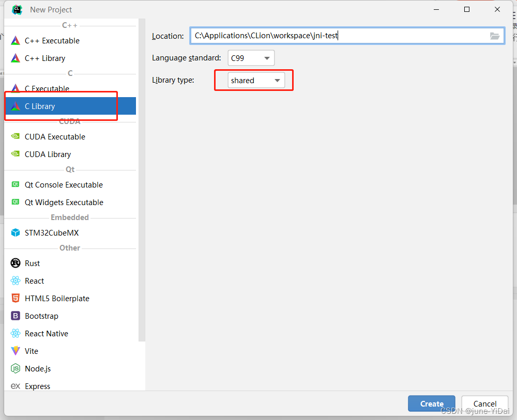Click the Express ex icon

point(16,386)
